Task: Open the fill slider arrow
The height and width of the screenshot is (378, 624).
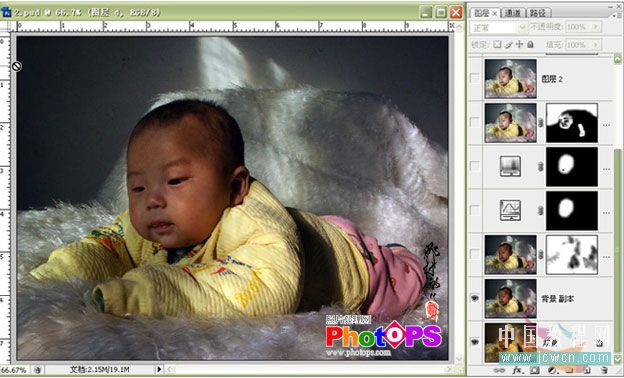Action: coord(595,45)
